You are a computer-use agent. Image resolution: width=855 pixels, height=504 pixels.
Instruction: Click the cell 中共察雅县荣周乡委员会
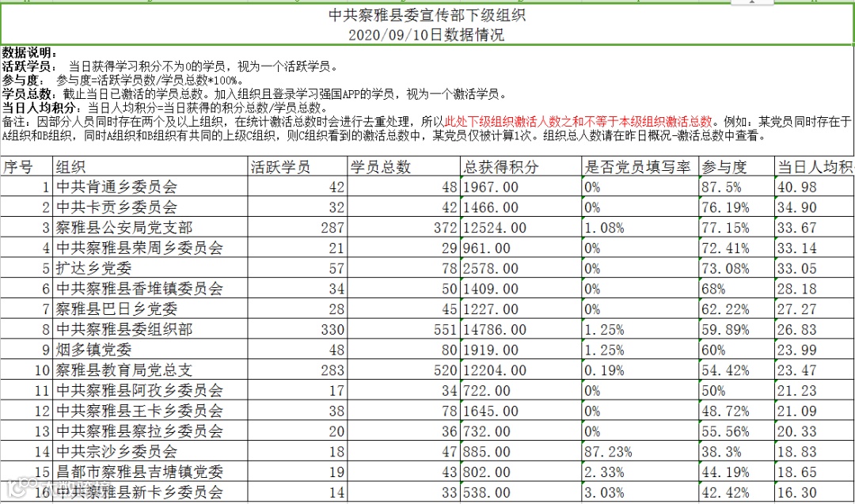click(150, 248)
